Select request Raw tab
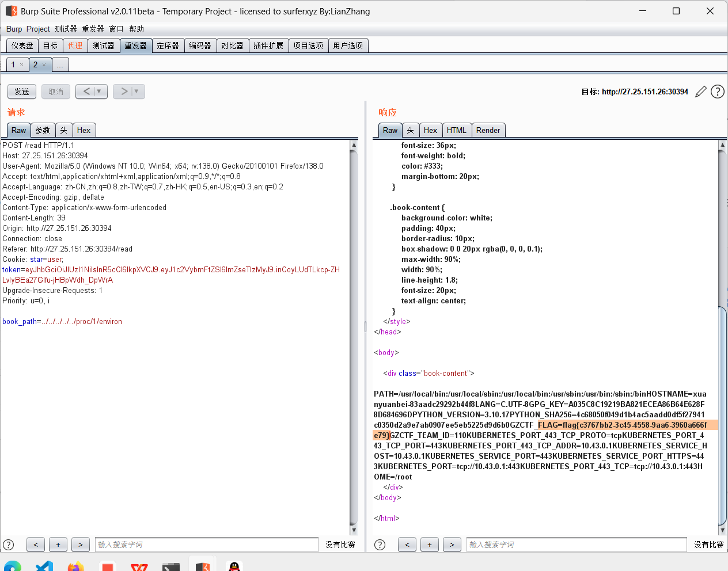This screenshot has height=571, width=728. click(x=19, y=130)
